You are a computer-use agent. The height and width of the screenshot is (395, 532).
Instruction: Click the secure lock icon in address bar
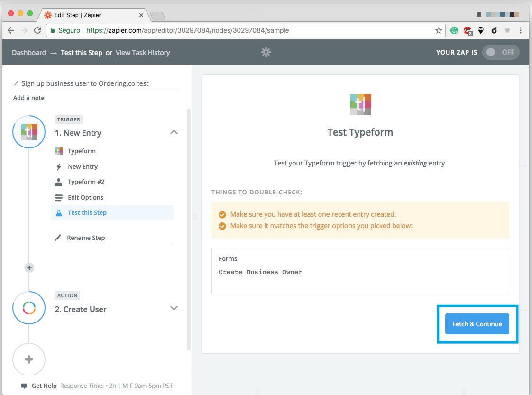pyautogui.click(x=53, y=30)
